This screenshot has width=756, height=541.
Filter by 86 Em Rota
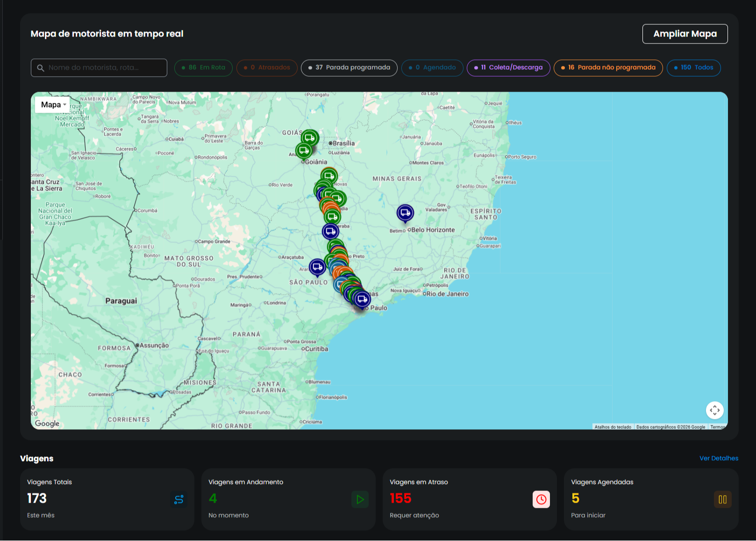click(203, 68)
